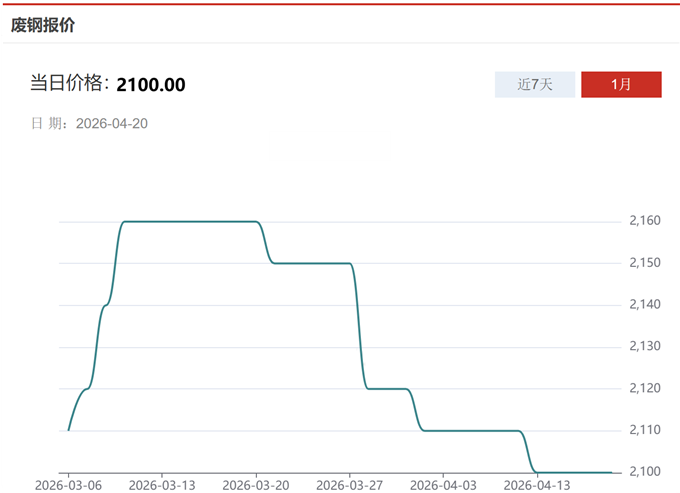Click the 2100.00 current price value
Screen dimensions: 680x493
coord(151,85)
